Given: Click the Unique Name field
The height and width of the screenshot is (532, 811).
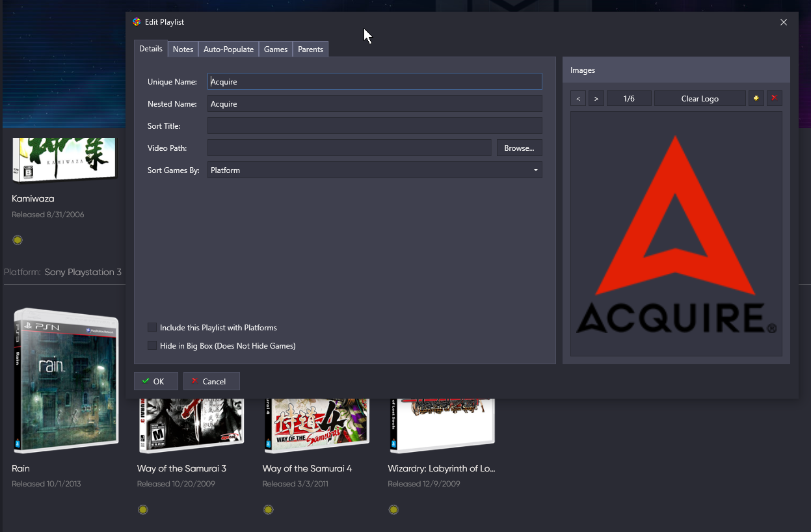Looking at the screenshot, I should click(375, 82).
